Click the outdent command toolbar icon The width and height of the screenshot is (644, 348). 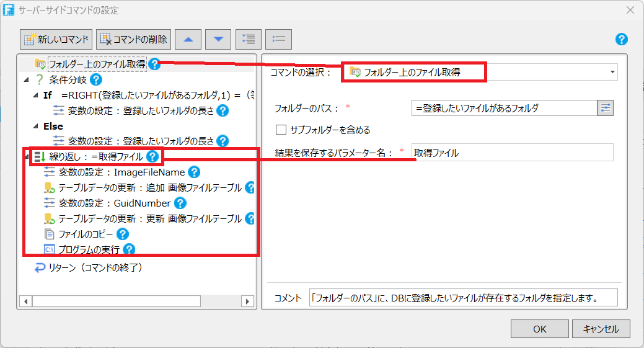[x=279, y=39]
